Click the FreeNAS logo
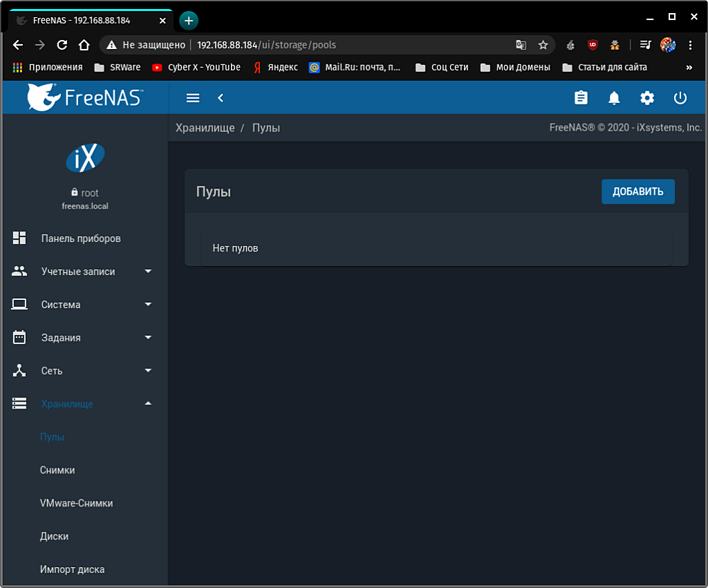This screenshot has width=708, height=588. point(84,97)
